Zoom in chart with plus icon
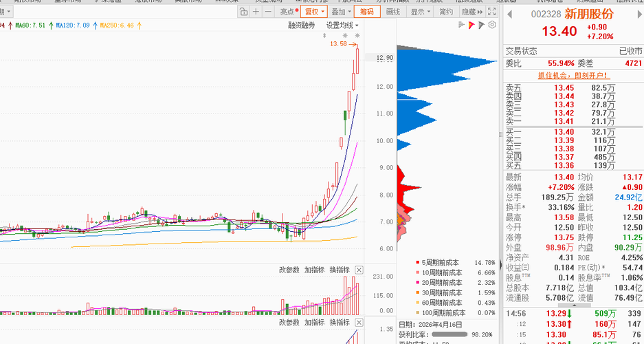The width and height of the screenshot is (644, 344). pos(256,12)
